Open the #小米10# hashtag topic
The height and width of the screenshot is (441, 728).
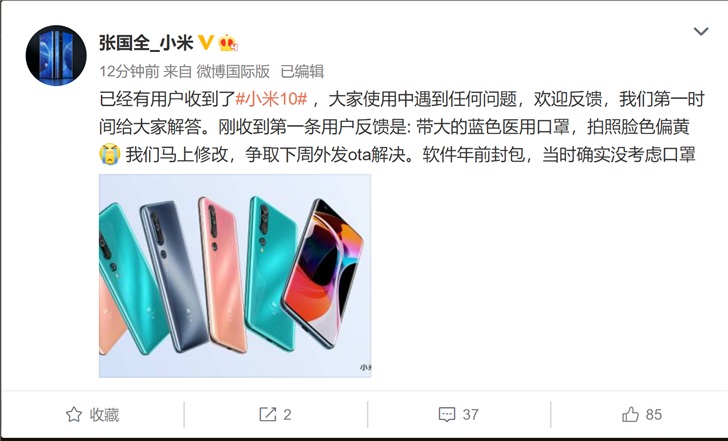[x=271, y=99]
